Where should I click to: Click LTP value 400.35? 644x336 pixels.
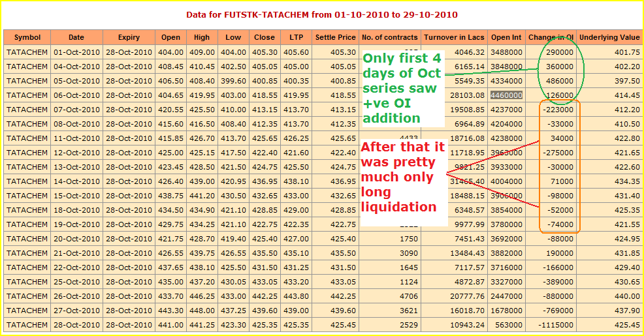[296, 81]
